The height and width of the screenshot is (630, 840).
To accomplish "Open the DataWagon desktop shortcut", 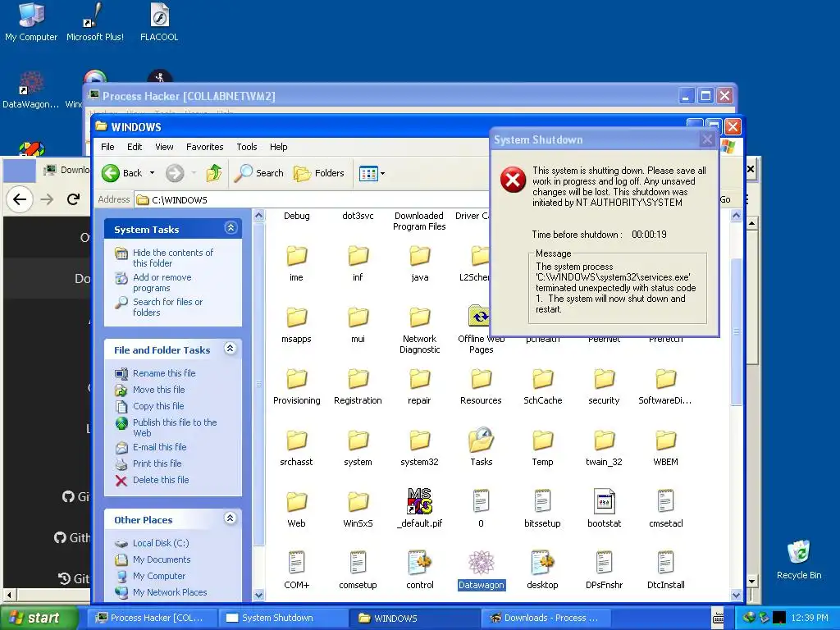I will [x=30, y=89].
